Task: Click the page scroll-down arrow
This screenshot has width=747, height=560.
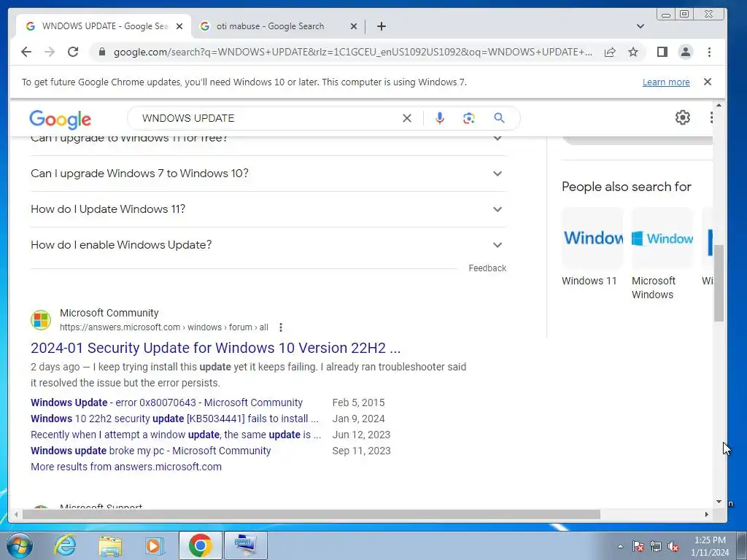Action: tap(719, 502)
